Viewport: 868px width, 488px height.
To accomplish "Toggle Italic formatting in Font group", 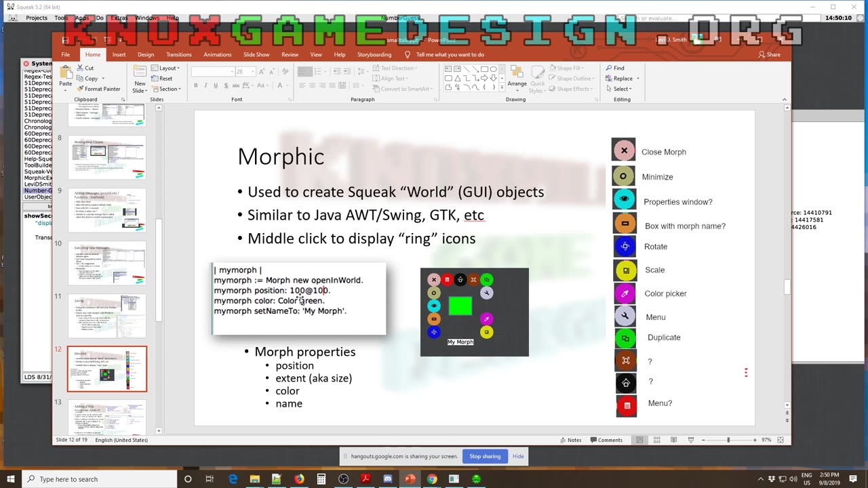I will tap(206, 85).
